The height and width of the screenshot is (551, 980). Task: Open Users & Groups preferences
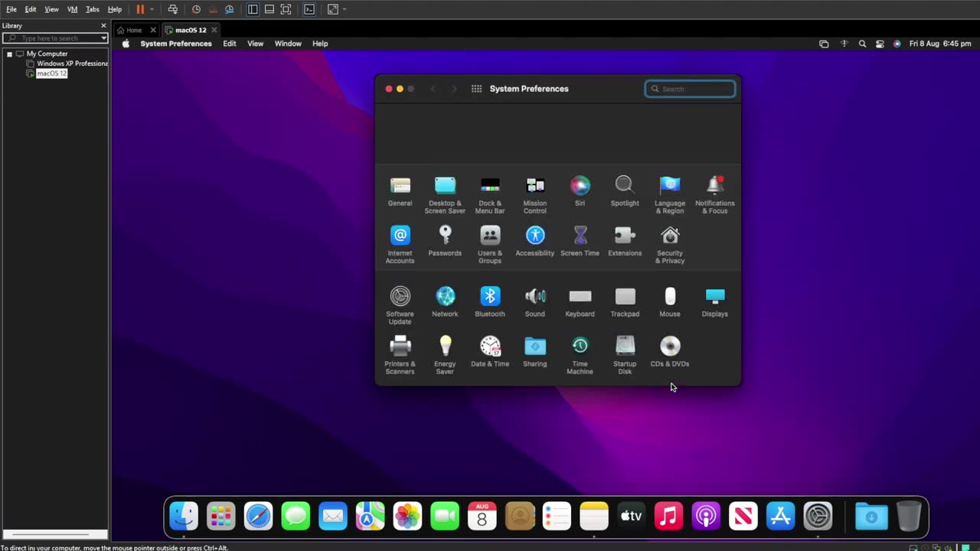pyautogui.click(x=490, y=245)
